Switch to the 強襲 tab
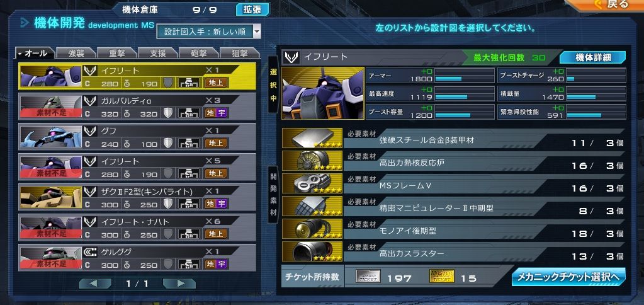 (x=76, y=52)
